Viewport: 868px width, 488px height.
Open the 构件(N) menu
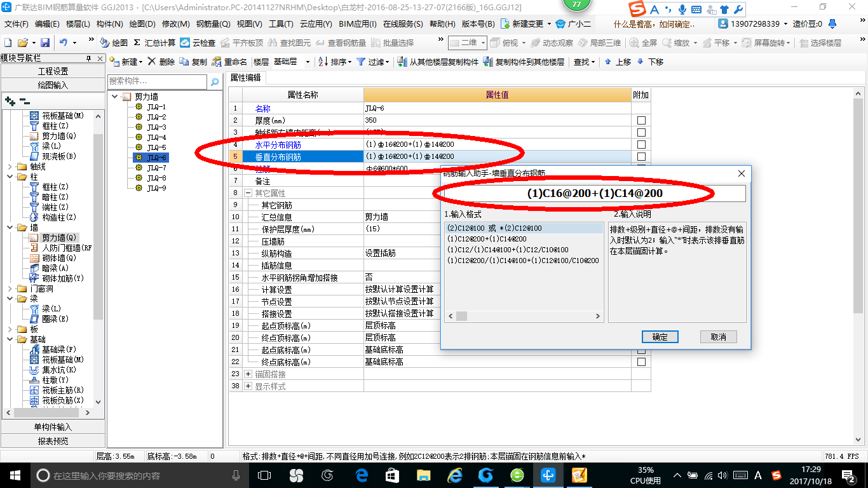tap(110, 24)
